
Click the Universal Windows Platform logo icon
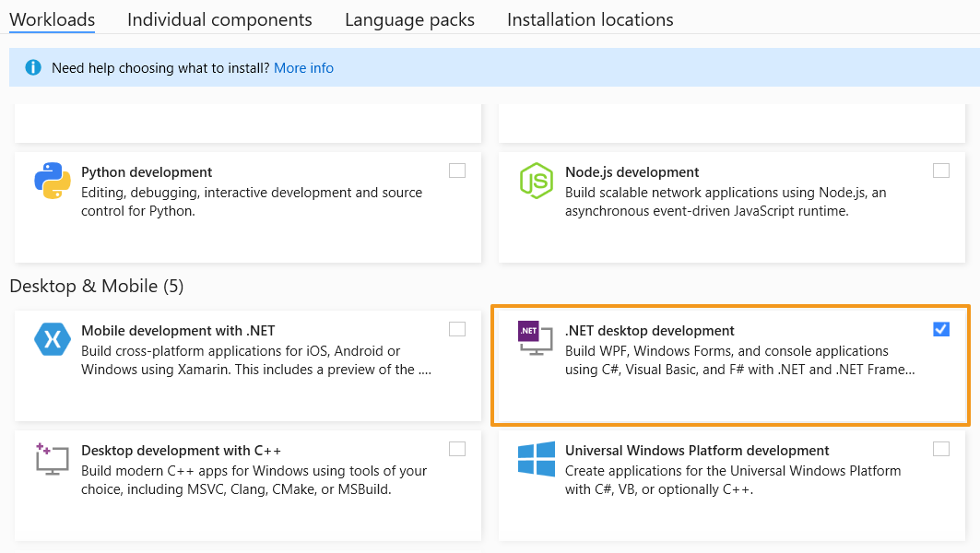[537, 459]
